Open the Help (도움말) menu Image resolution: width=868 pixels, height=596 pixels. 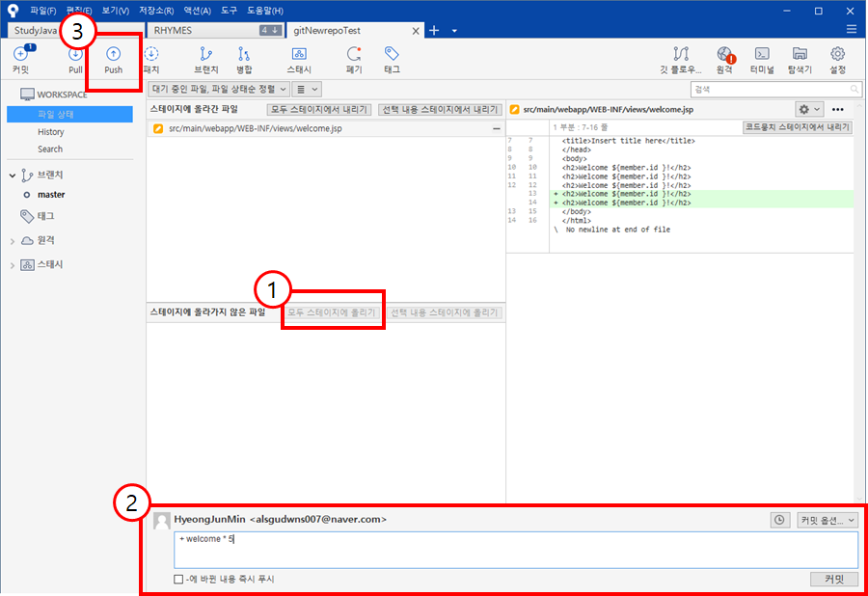click(x=264, y=11)
